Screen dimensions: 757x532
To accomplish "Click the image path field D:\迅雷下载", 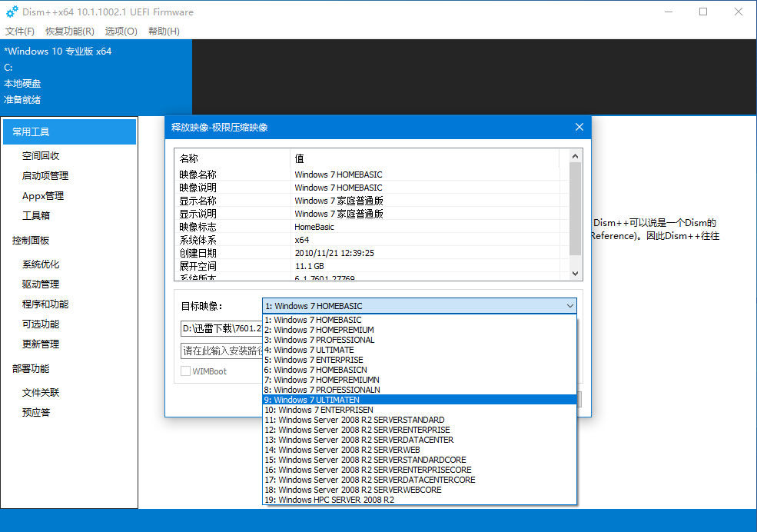I will click(x=221, y=329).
